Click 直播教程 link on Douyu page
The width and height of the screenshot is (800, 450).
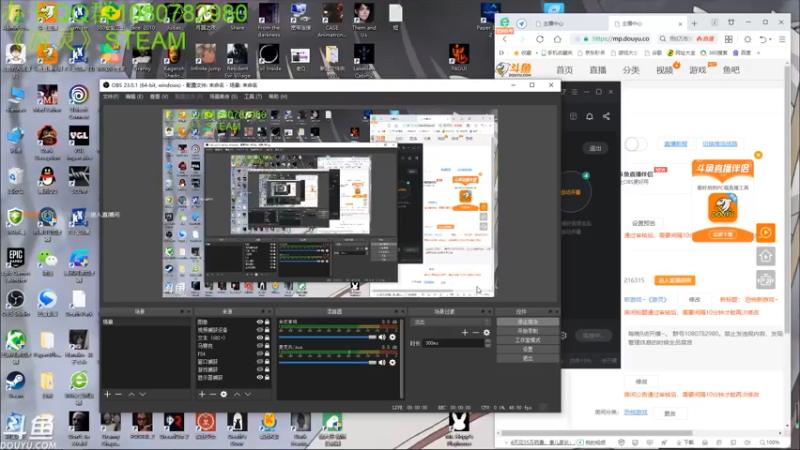pyautogui.click(x=676, y=144)
